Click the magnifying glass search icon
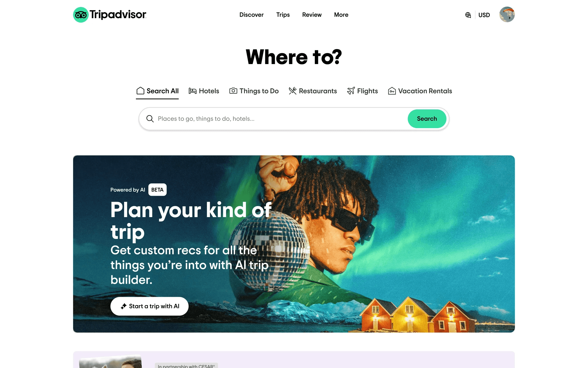Viewport: 588px width, 368px height. point(150,119)
